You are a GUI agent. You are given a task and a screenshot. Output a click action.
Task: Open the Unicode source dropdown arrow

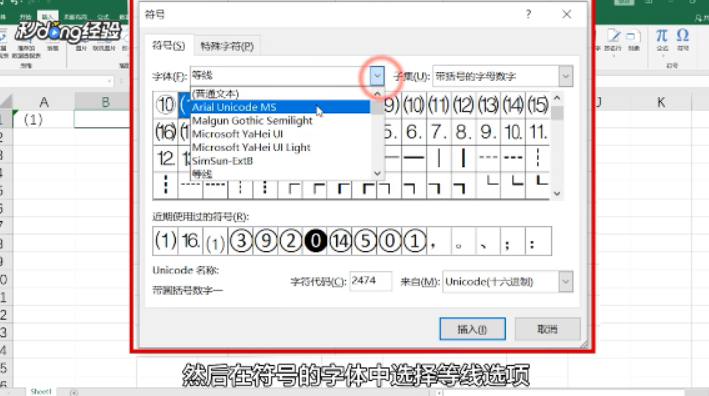coord(565,282)
